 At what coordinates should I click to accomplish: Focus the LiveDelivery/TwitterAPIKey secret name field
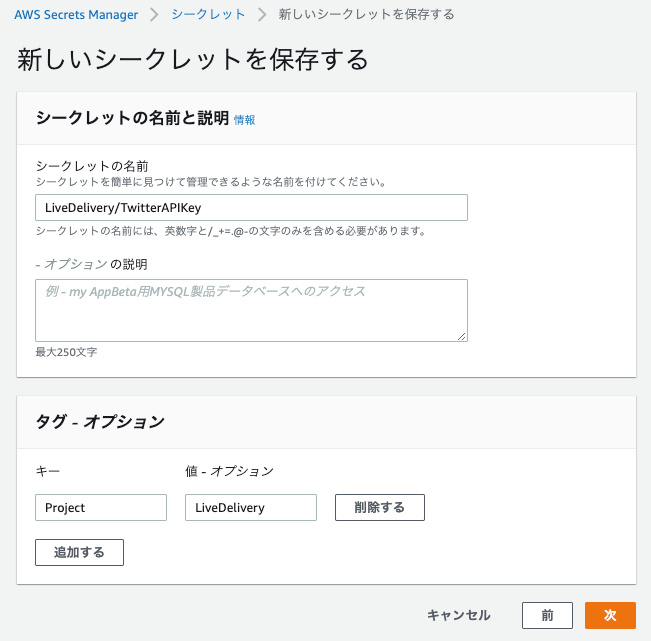251,208
